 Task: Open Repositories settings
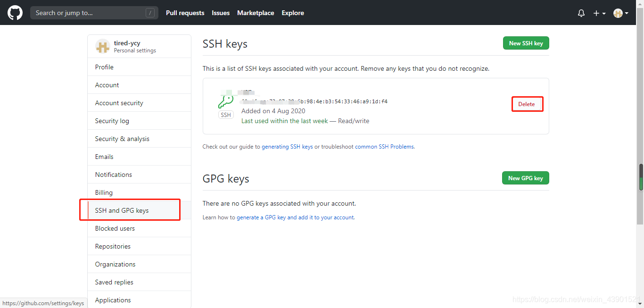click(x=139, y=246)
